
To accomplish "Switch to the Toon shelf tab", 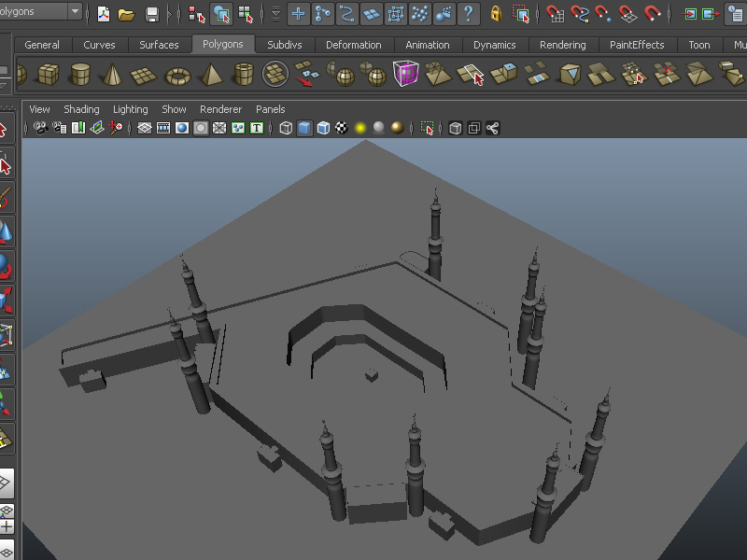I will click(x=699, y=45).
